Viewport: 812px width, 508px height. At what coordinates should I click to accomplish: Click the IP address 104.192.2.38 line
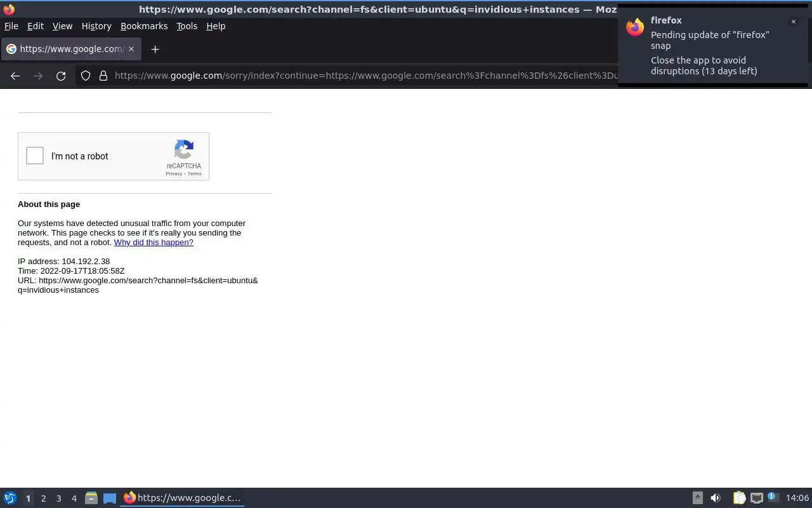click(63, 261)
